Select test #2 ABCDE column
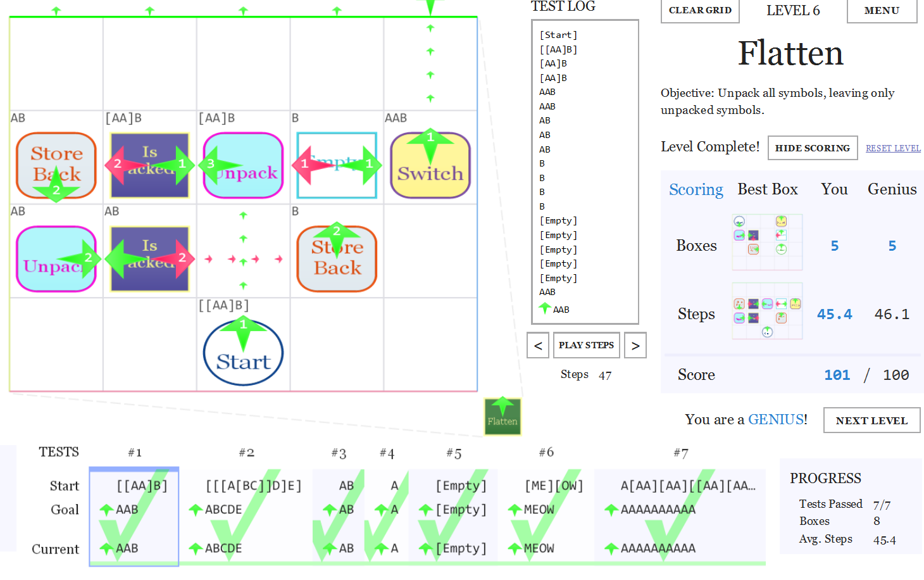 247,517
